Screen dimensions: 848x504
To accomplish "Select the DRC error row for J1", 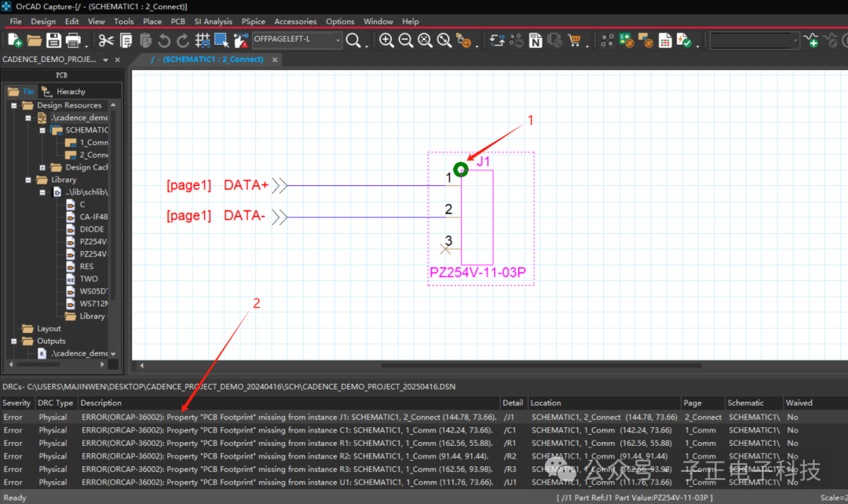I will [x=424, y=418].
